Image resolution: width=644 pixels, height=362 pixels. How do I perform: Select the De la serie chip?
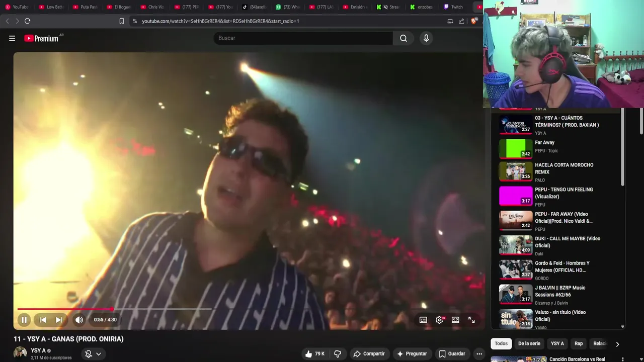(529, 343)
